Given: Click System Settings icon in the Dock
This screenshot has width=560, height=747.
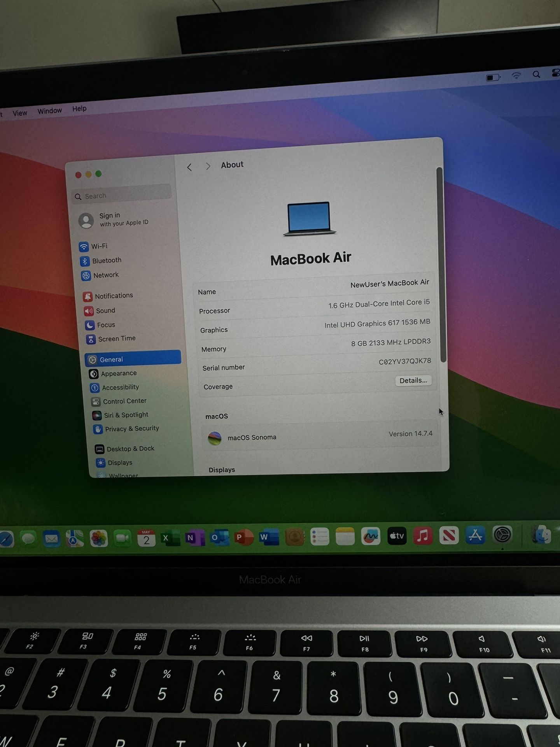Looking at the screenshot, I should click(x=502, y=535).
